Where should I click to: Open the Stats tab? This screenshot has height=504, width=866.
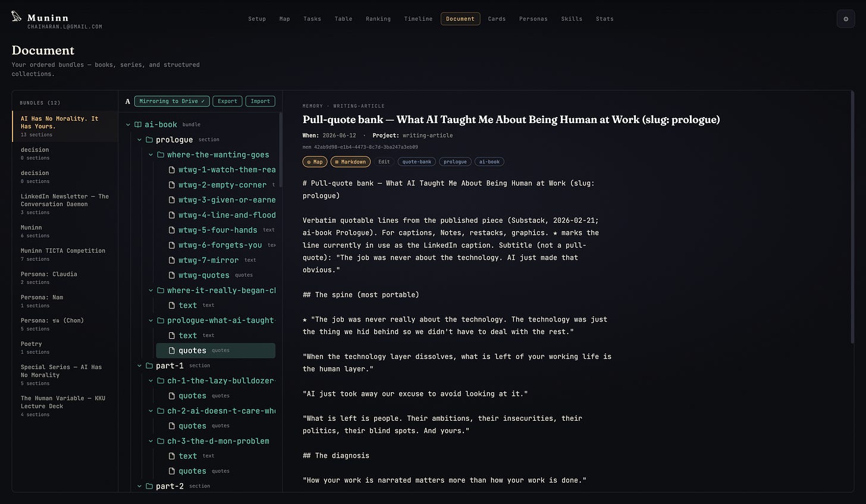[605, 19]
